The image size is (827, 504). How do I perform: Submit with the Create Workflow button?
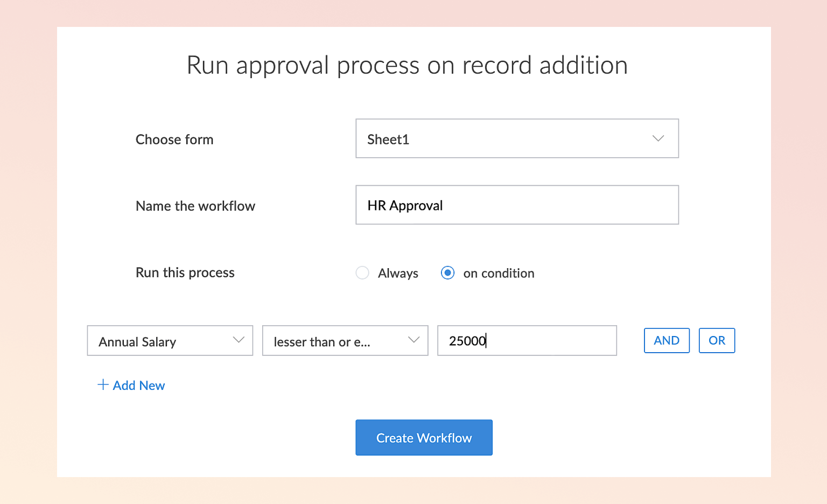pyautogui.click(x=424, y=438)
